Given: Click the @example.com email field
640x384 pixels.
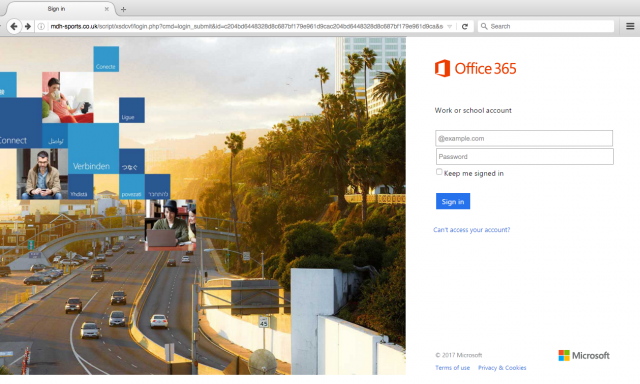Looking at the screenshot, I should tap(524, 138).
